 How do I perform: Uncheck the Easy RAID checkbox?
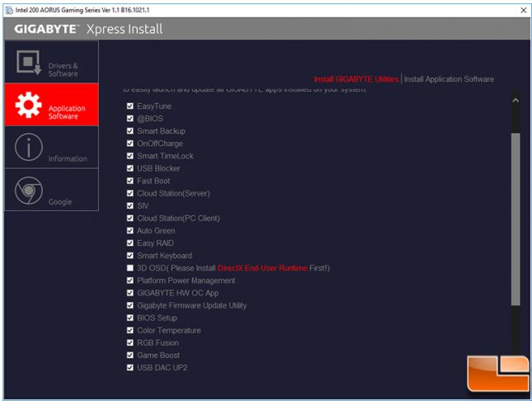130,243
